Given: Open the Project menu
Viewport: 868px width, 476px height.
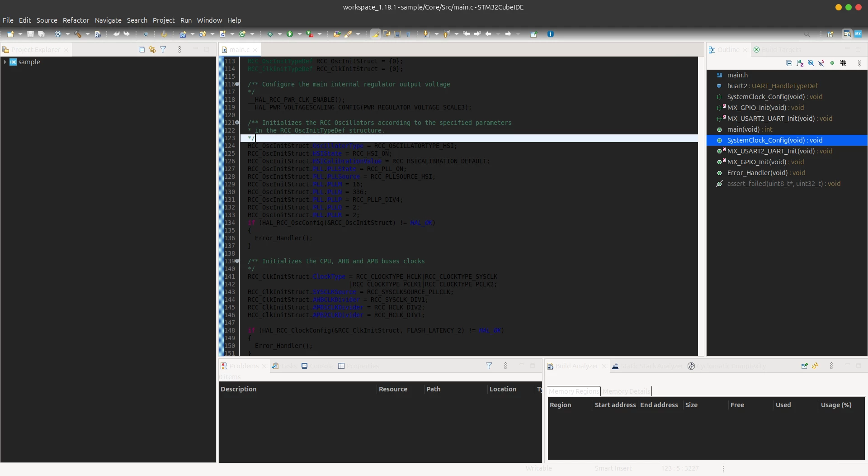Looking at the screenshot, I should click(164, 20).
